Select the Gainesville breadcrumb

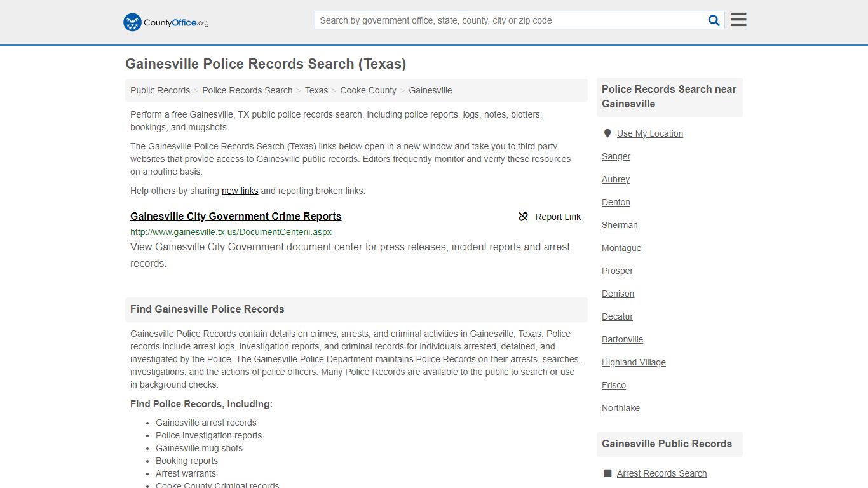[x=430, y=90]
